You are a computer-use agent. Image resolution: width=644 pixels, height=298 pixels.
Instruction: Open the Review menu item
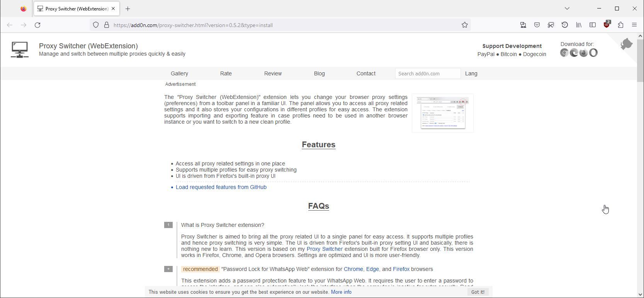(x=273, y=73)
